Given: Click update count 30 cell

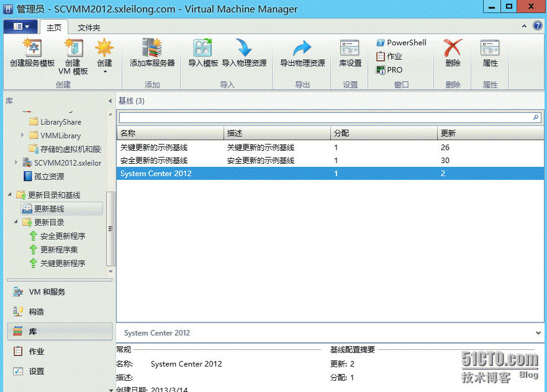Looking at the screenshot, I should [x=445, y=160].
